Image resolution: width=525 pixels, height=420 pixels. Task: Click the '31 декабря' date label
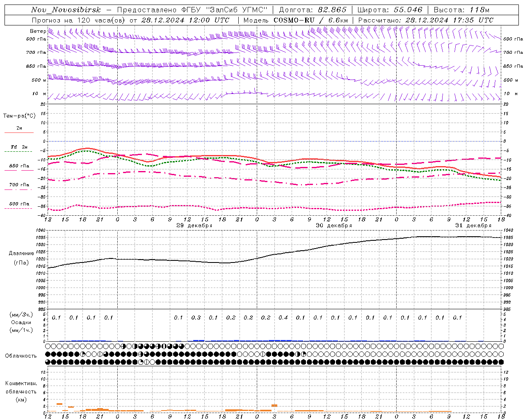(473, 226)
